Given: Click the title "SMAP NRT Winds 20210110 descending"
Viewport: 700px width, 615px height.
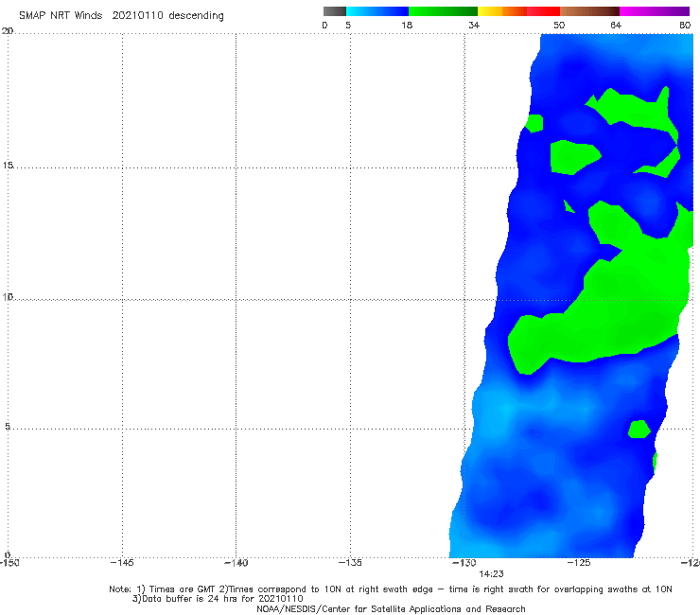Looking at the screenshot, I should pyautogui.click(x=121, y=15).
